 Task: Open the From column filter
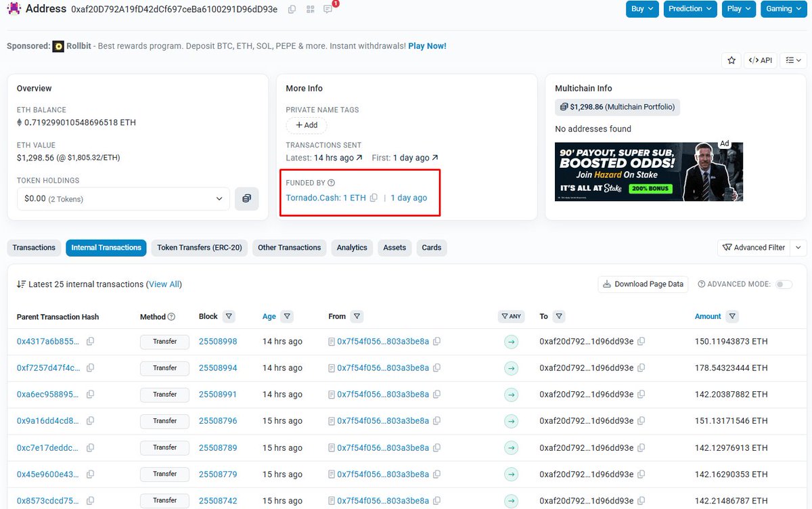point(357,316)
